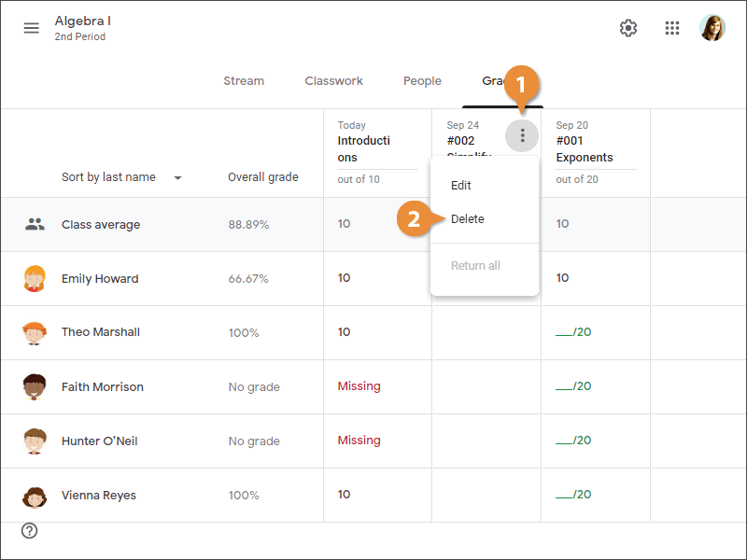The image size is (747, 560).
Task: Select Delete in the assignment menu
Action: [468, 219]
